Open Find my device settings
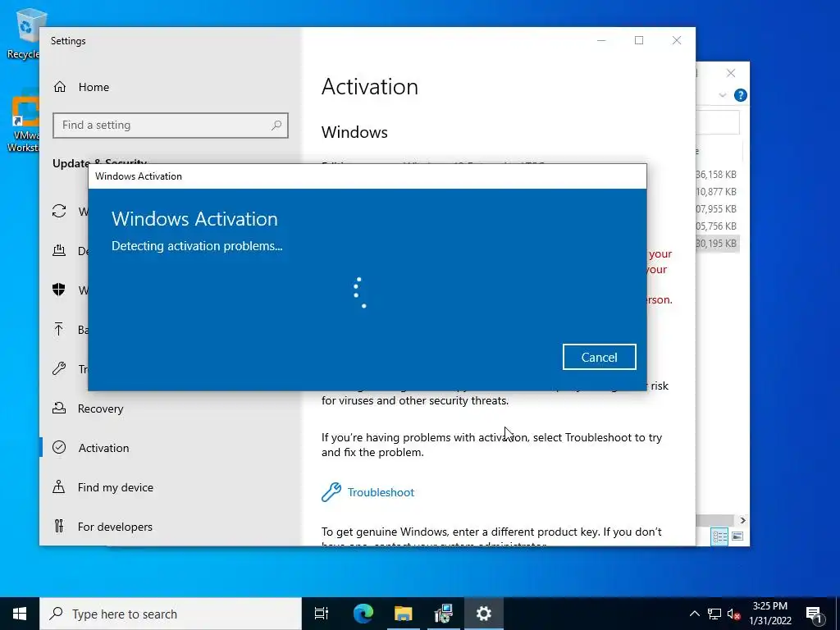840x630 pixels. coord(115,487)
